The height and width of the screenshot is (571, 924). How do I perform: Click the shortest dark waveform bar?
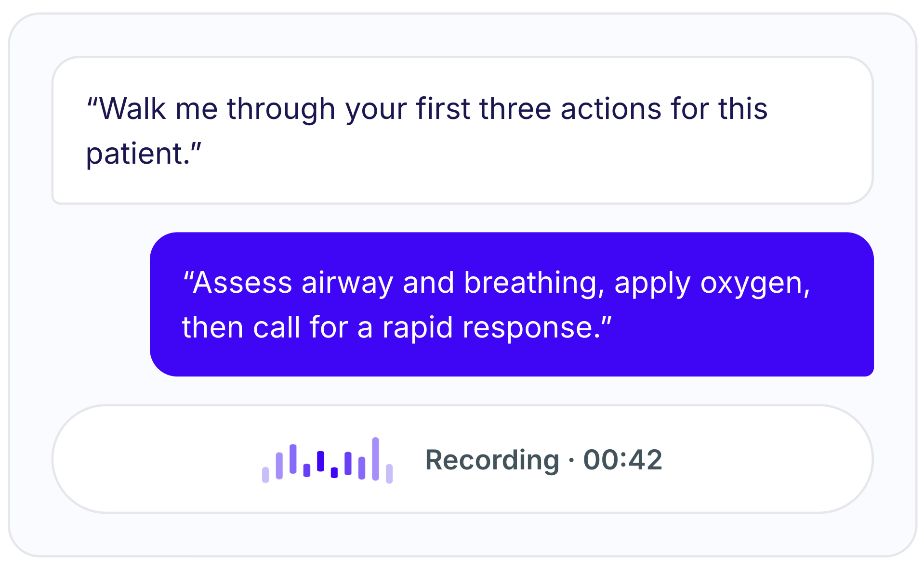tap(334, 472)
